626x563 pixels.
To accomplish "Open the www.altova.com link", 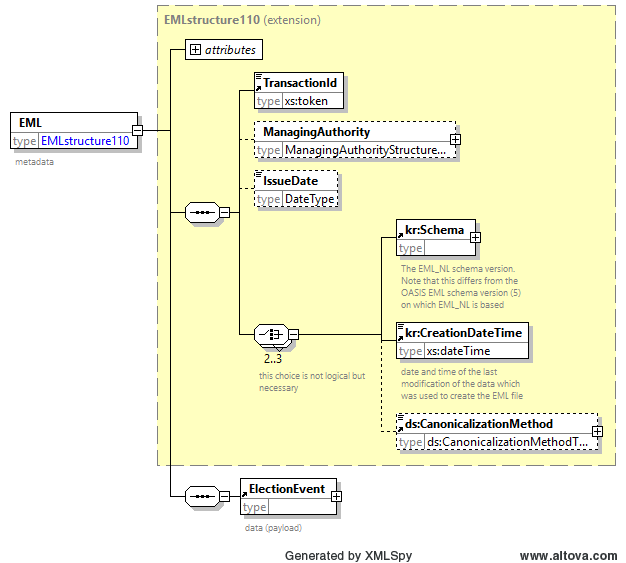I will coord(569,555).
